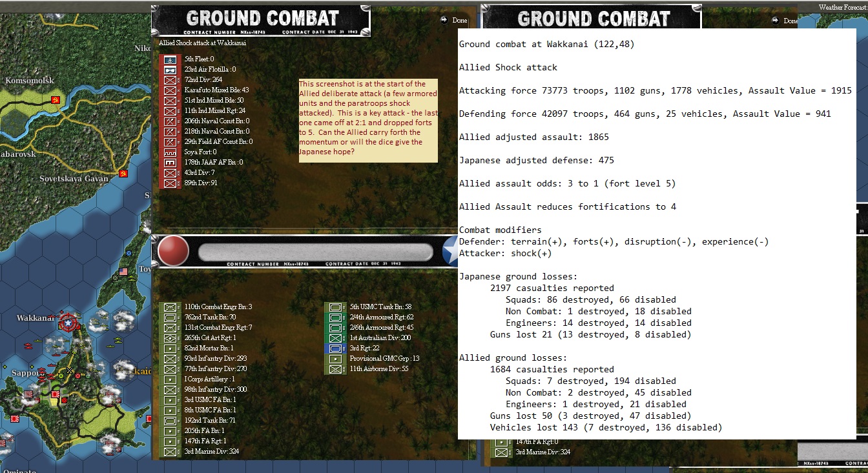Click the Allied star emblem beside the bar

point(451,252)
